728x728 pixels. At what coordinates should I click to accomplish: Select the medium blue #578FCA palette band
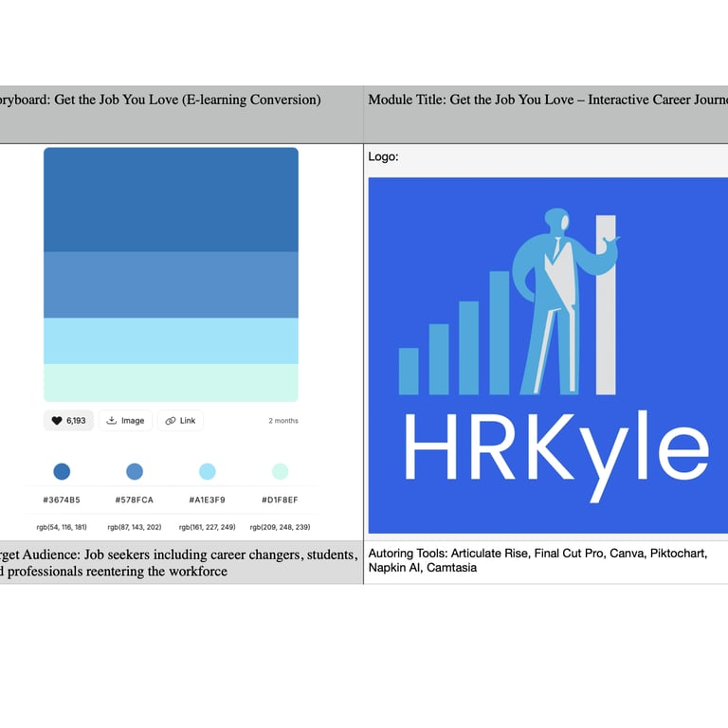(x=171, y=285)
